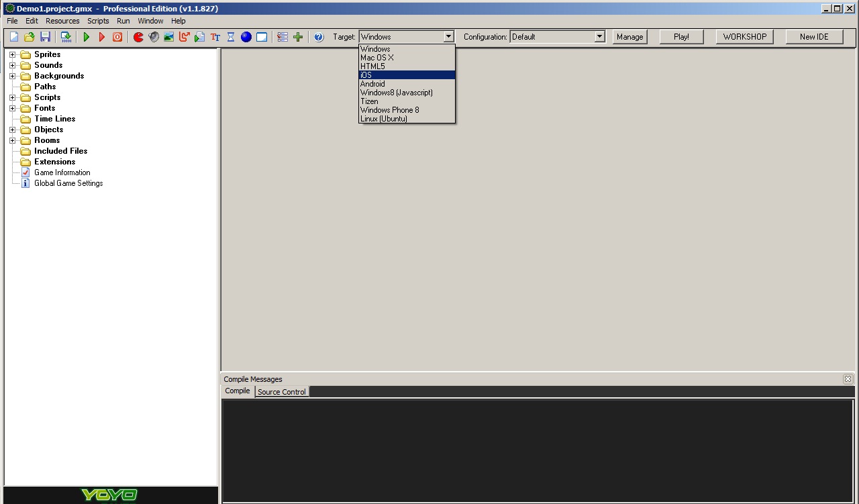
Task: Open the Run menu
Action: coord(123,21)
